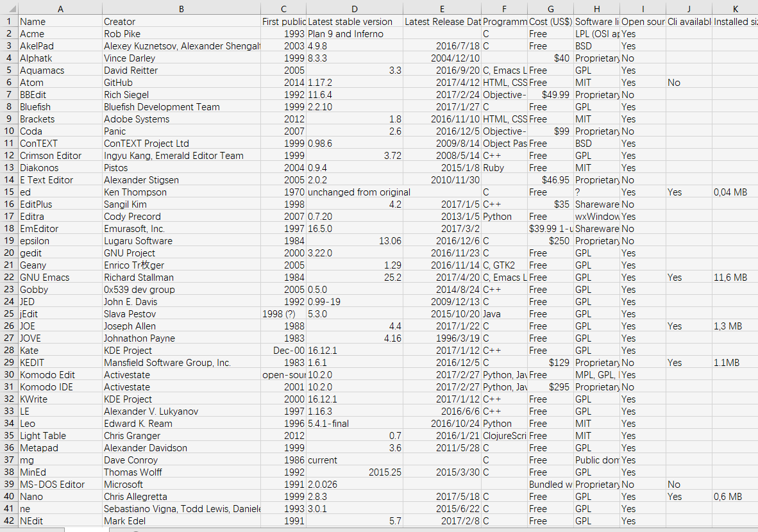Click the "Joseph Allen" cell
Image resolution: width=758 pixels, height=532 pixels.
(x=181, y=326)
